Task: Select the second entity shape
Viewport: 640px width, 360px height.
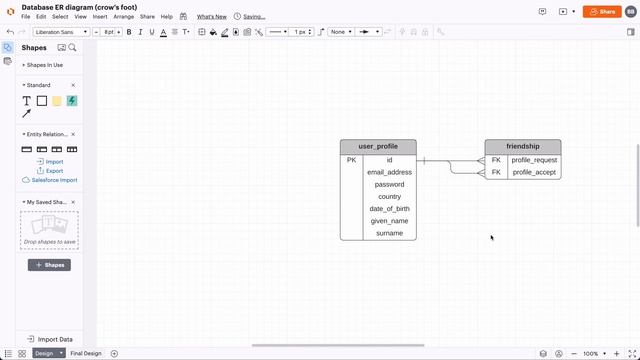Action: [42, 149]
